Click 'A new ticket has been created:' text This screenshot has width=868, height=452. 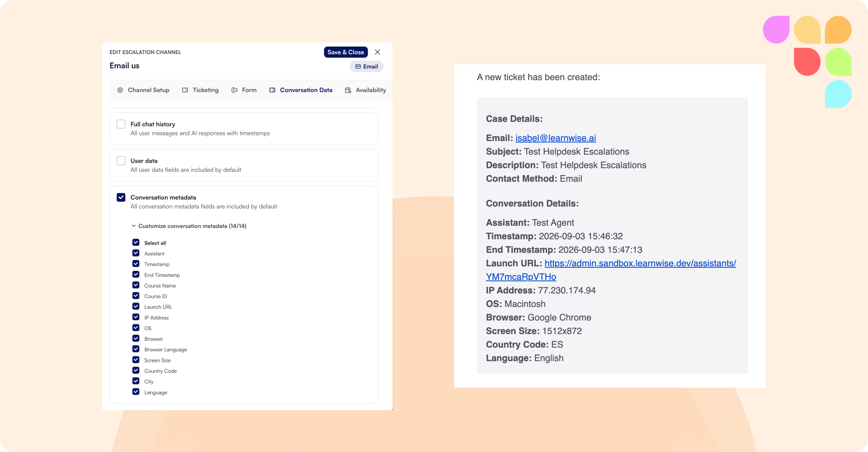[538, 77]
